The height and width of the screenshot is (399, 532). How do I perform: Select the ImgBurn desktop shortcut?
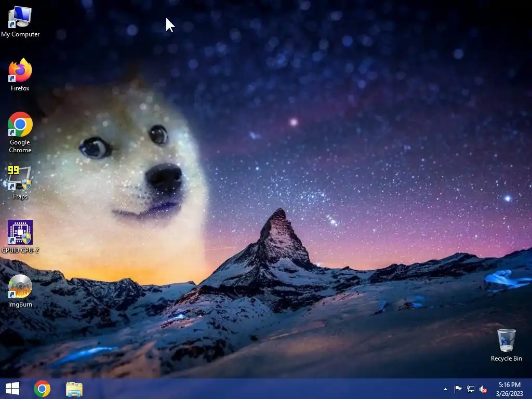click(20, 291)
